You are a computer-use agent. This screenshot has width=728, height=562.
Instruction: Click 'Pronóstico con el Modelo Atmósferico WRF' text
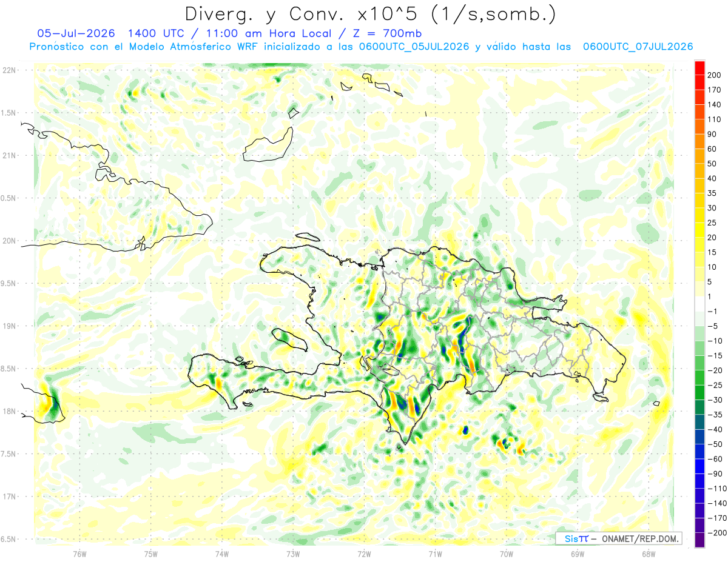[143, 47]
